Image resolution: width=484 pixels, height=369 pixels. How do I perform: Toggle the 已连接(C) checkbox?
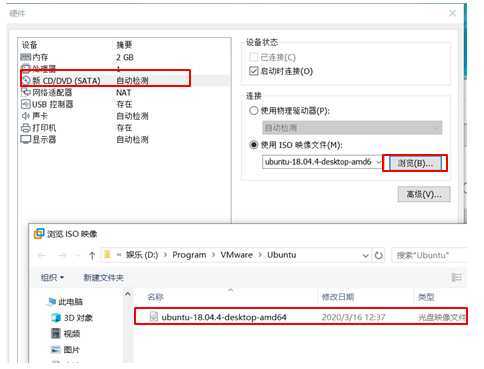(x=254, y=57)
